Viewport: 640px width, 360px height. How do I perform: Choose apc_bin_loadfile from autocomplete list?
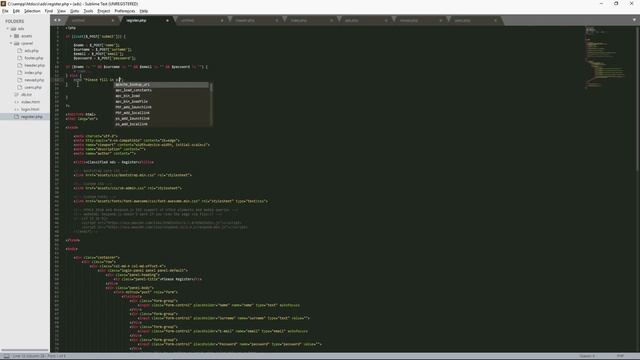pos(161,102)
